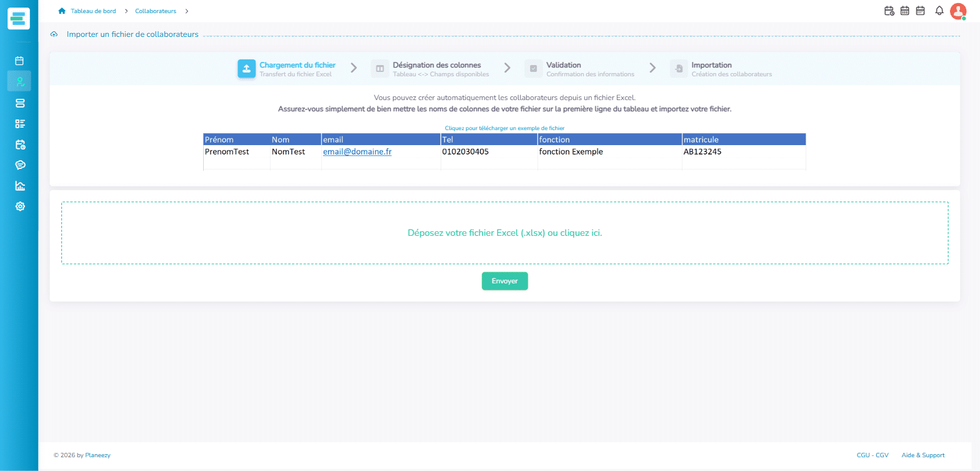Download the example file link
Viewport: 980px width, 471px height.
pyautogui.click(x=504, y=128)
